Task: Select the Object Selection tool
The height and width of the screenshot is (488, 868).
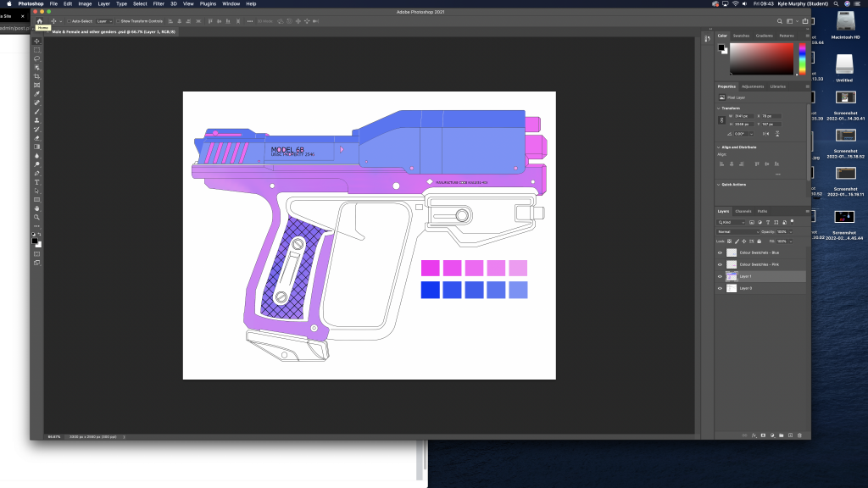Action: (x=37, y=68)
